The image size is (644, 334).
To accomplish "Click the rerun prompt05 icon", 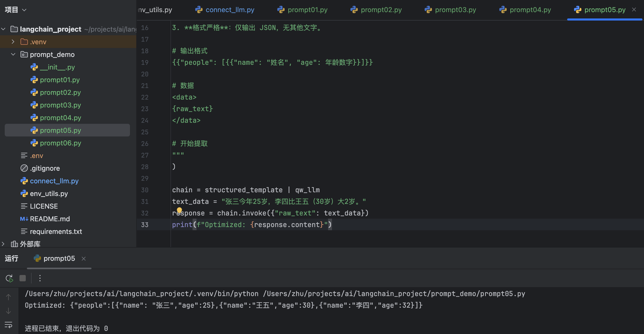I will coord(9,278).
